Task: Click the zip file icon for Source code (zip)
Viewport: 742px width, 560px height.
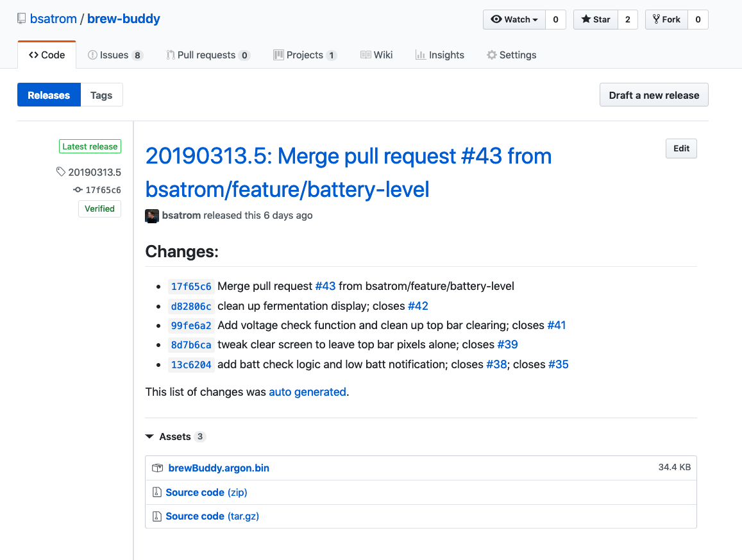Action: 157,492
